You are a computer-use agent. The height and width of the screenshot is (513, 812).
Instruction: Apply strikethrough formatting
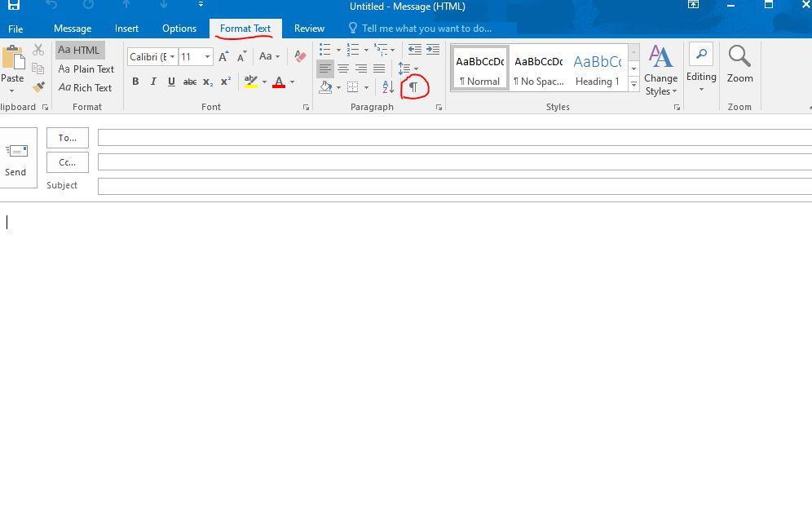coord(189,82)
